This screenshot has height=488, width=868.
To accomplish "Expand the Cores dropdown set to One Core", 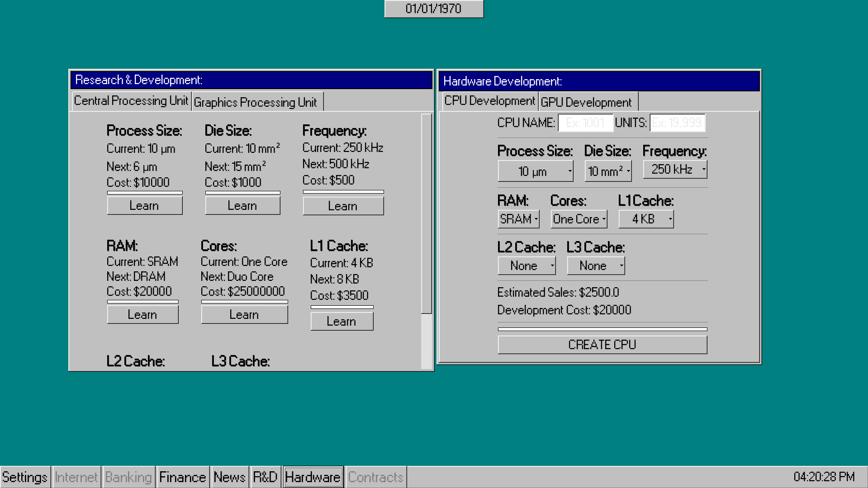I will [x=579, y=219].
